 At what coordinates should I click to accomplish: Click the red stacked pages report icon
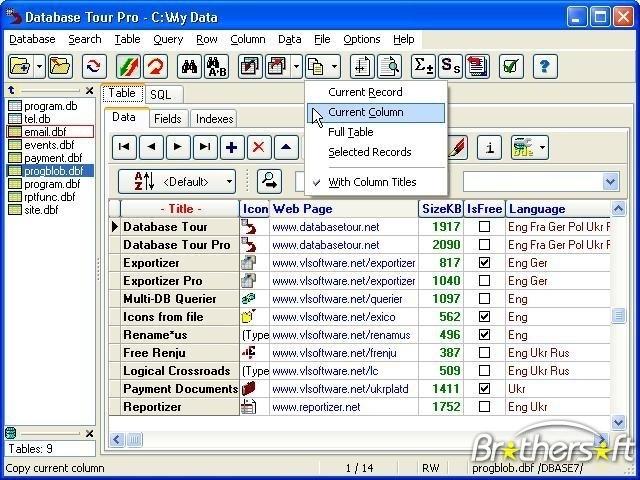[x=477, y=66]
